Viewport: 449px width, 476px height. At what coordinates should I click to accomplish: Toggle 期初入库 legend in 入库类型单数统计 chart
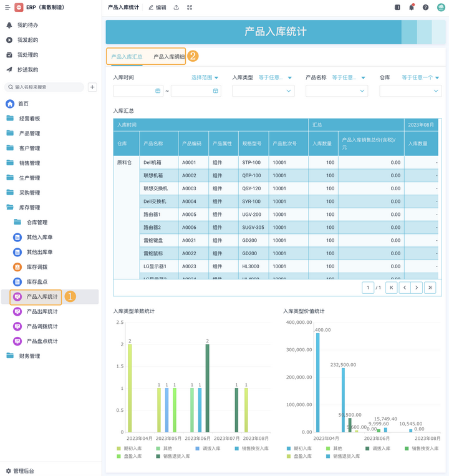click(x=131, y=449)
